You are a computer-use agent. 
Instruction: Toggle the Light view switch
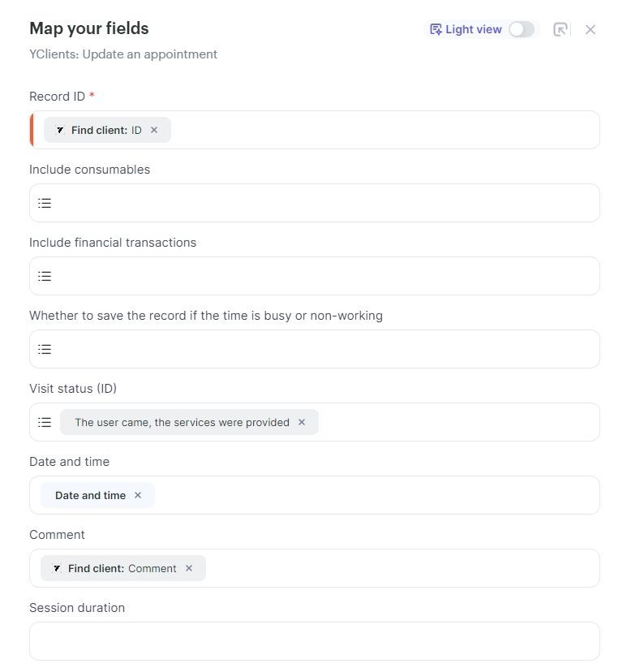[522, 29]
